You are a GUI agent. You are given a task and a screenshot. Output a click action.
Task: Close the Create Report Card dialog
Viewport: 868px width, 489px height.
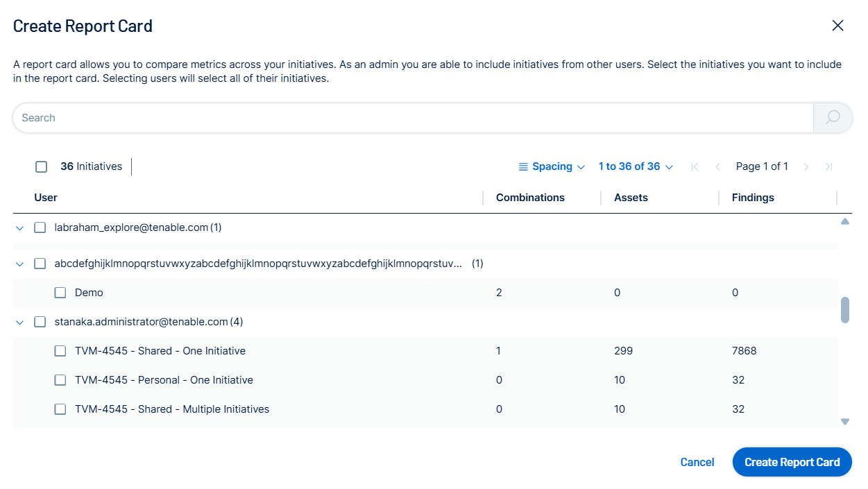tap(837, 26)
